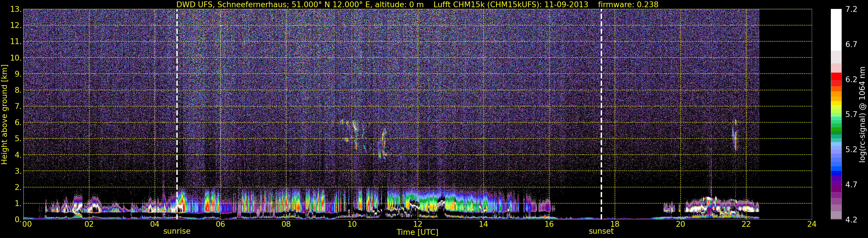Click the 'sunrise' label below the time axis
The image size is (868, 238).
pyautogui.click(x=177, y=231)
